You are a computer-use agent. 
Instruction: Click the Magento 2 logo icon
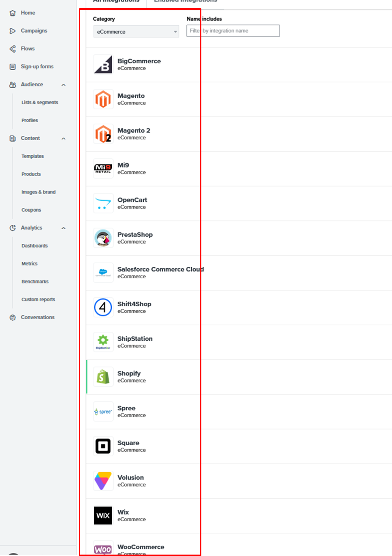pyautogui.click(x=103, y=134)
